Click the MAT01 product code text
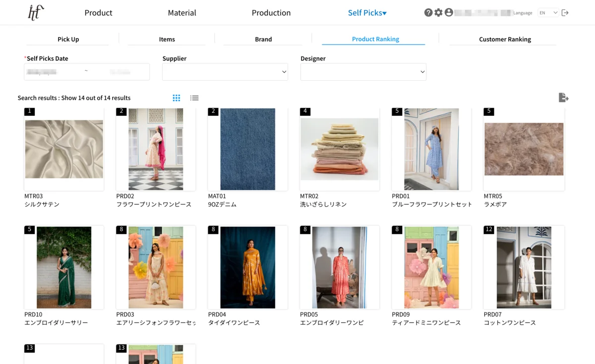Viewport: 595px width, 364px height. coord(217,196)
